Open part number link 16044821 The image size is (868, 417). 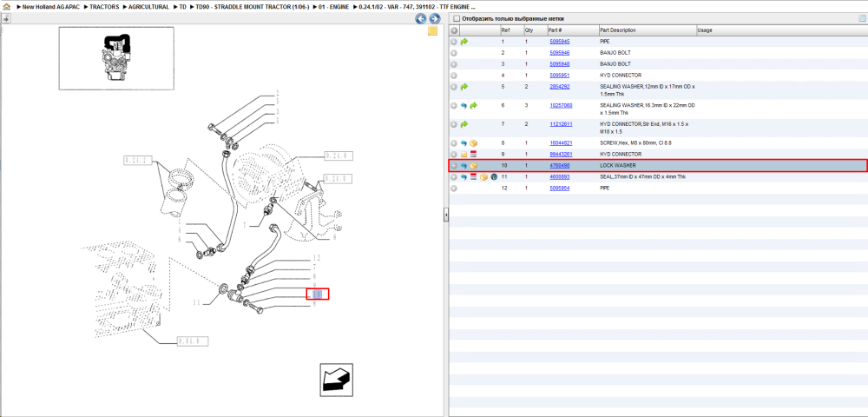[561, 142]
